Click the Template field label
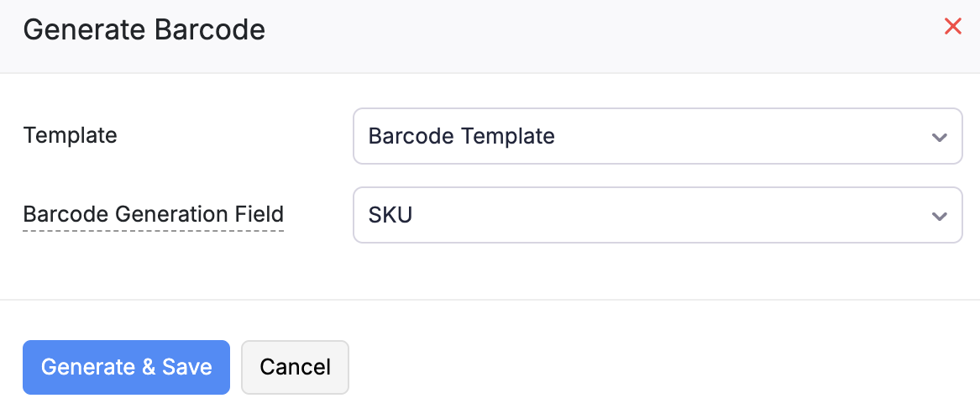The width and height of the screenshot is (980, 414). 71,134
